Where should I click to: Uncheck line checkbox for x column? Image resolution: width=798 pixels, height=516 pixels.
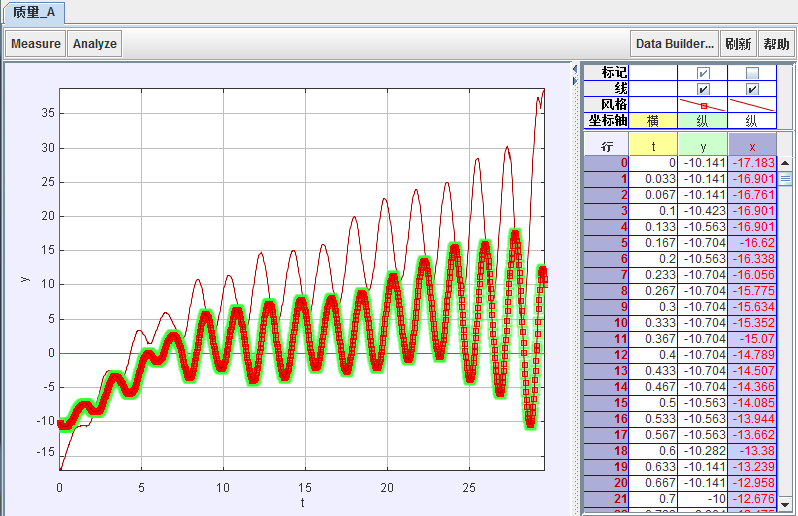click(752, 89)
